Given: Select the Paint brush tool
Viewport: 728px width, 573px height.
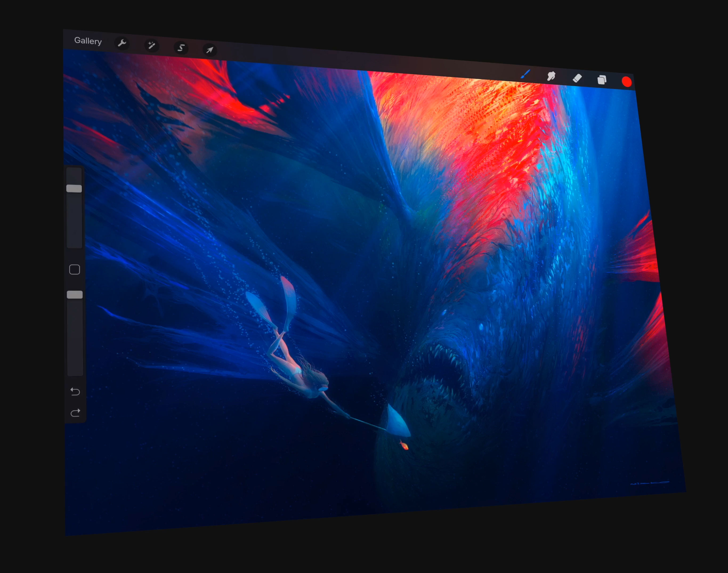Looking at the screenshot, I should [525, 74].
